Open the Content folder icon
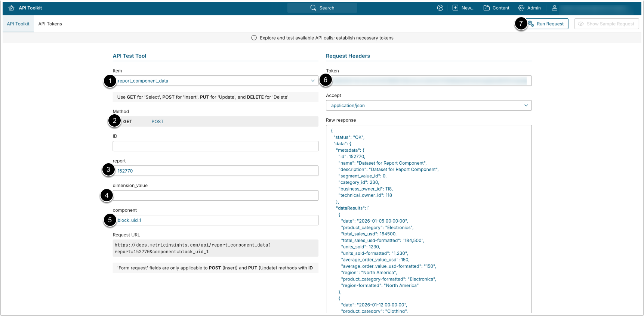Viewport: 644px width, 316px height. point(486,8)
